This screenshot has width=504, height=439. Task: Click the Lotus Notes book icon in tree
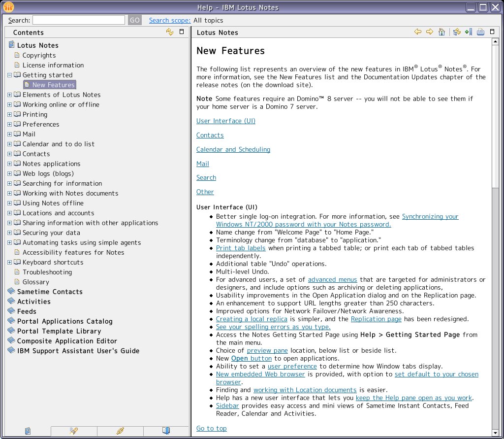coord(12,44)
